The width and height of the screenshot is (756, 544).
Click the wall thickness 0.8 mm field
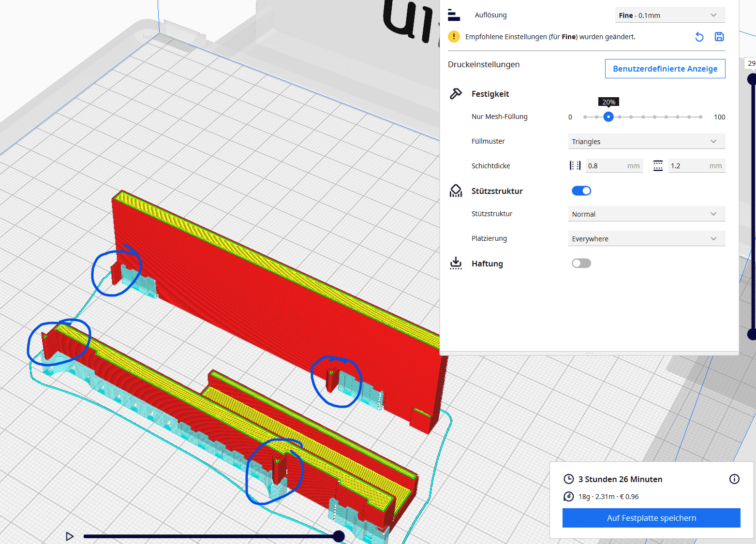[x=614, y=166]
